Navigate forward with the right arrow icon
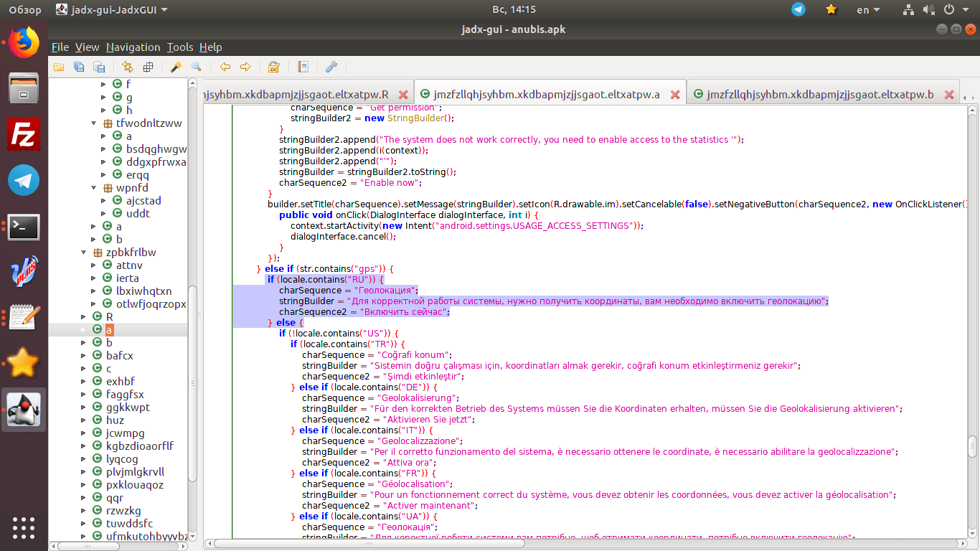Viewport: 980px width, 551px height. click(245, 67)
